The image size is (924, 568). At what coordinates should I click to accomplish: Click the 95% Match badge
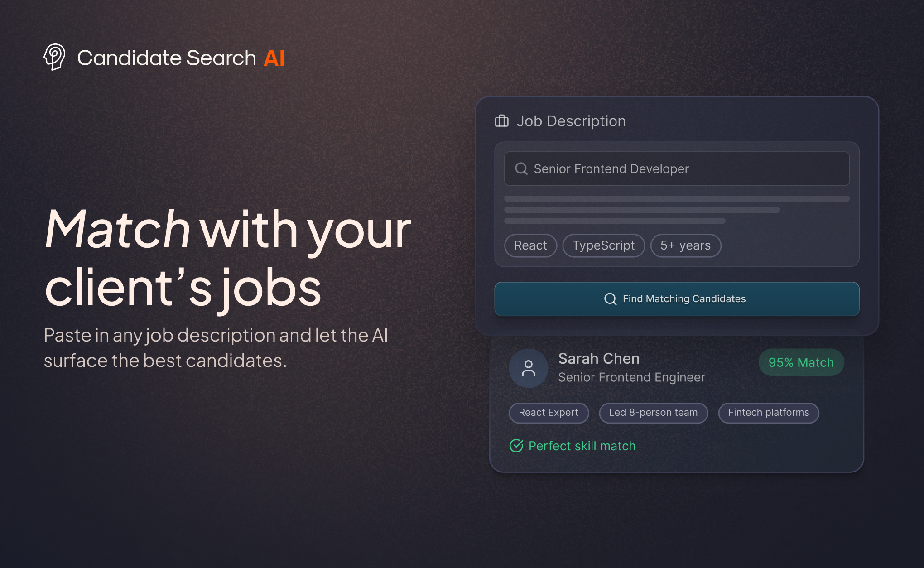pos(801,362)
